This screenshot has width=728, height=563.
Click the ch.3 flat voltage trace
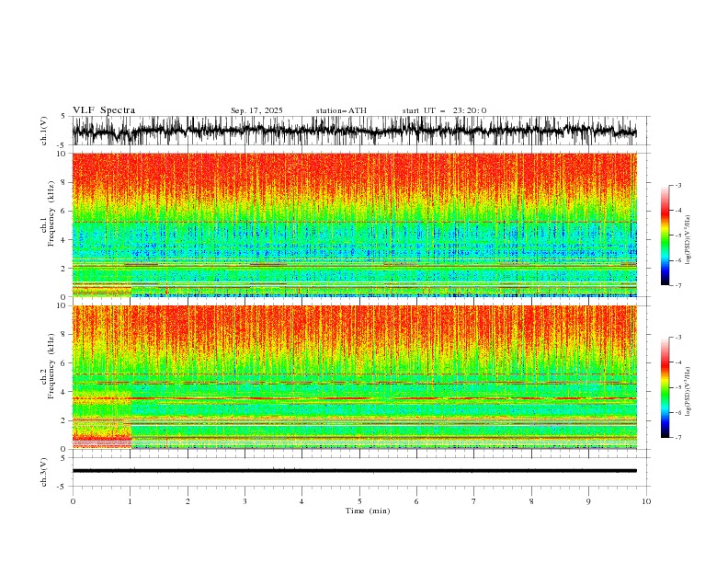354,471
